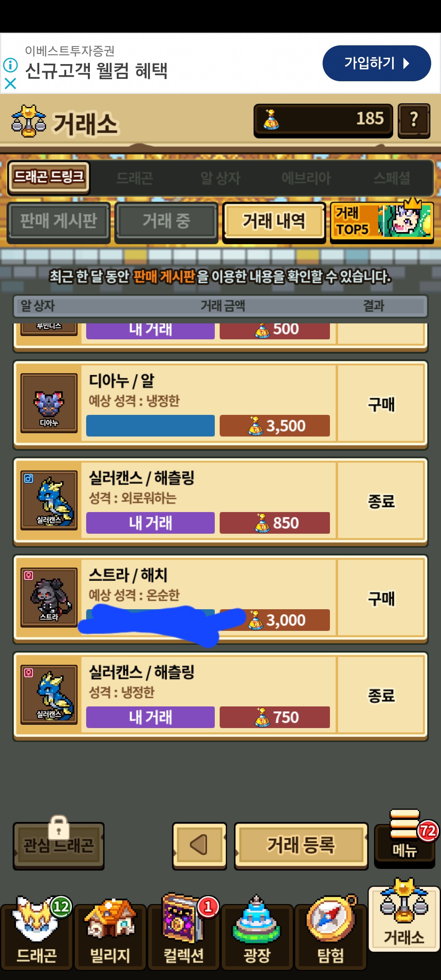Tap the ad info icon
The width and height of the screenshot is (441, 980).
click(x=10, y=65)
